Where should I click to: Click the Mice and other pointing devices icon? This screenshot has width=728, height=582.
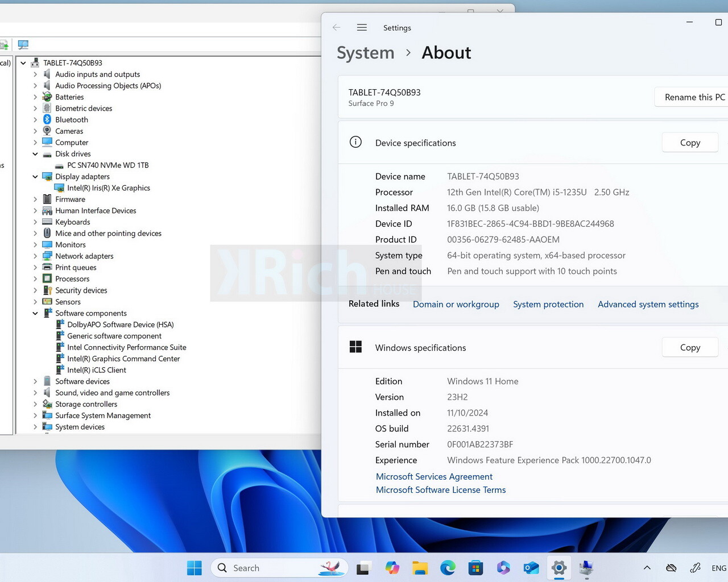(x=47, y=233)
